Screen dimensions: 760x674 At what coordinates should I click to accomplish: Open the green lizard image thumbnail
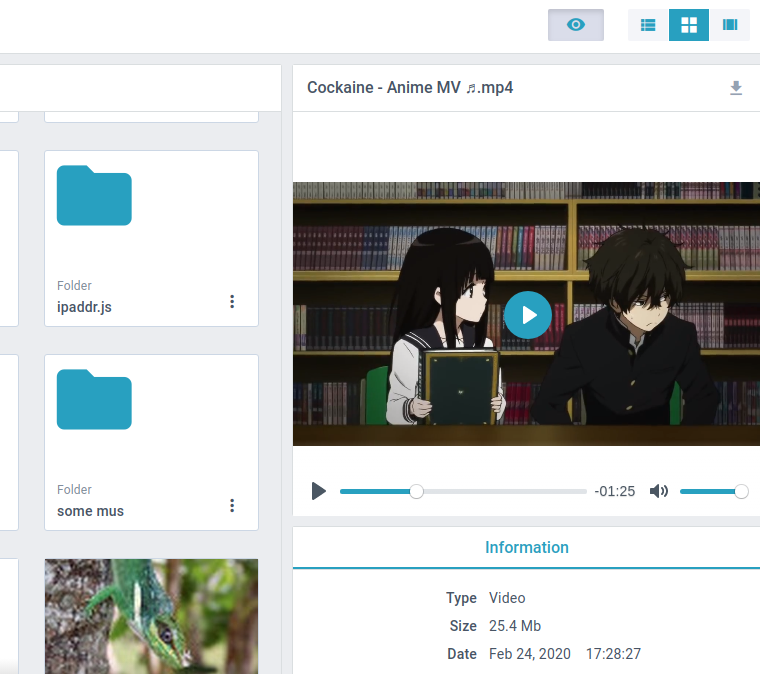[151, 615]
